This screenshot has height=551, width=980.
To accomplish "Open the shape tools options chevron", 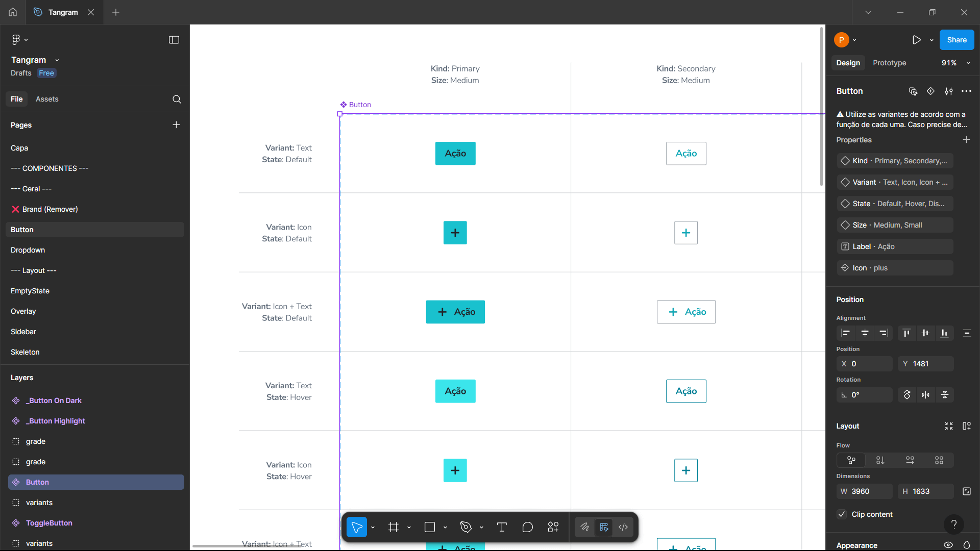I will [445, 528].
